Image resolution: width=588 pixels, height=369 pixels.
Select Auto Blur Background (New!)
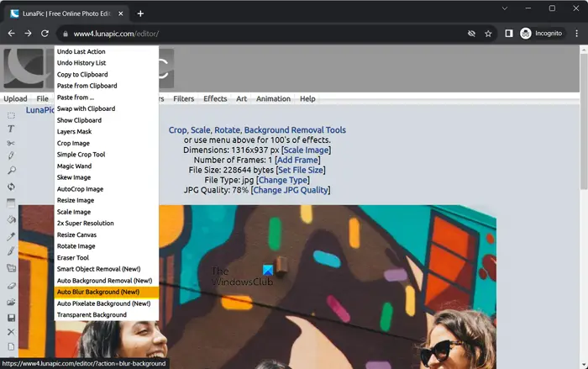107,292
